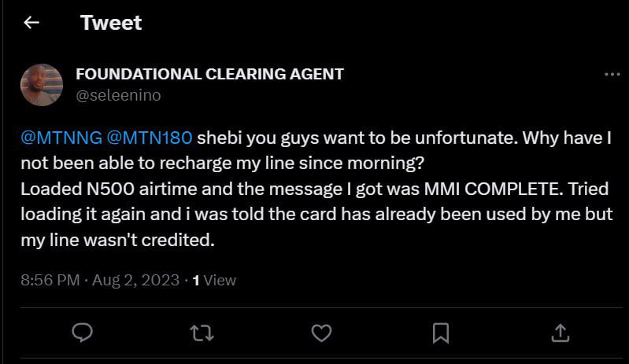Click the Tweet page heading

tap(111, 23)
